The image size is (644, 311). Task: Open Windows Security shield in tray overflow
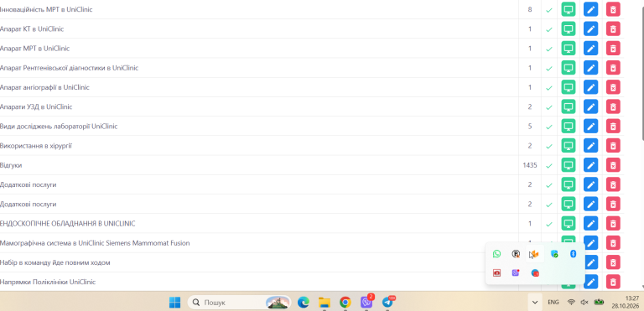pos(554,254)
